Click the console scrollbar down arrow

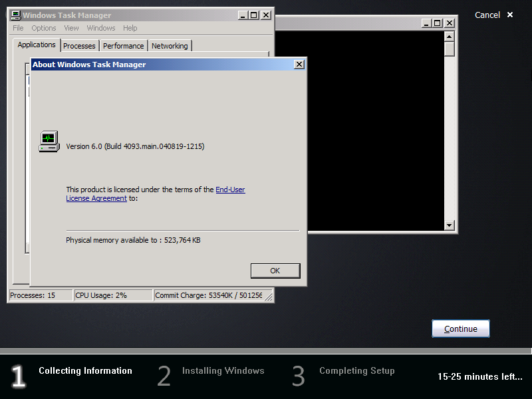pyautogui.click(x=450, y=225)
